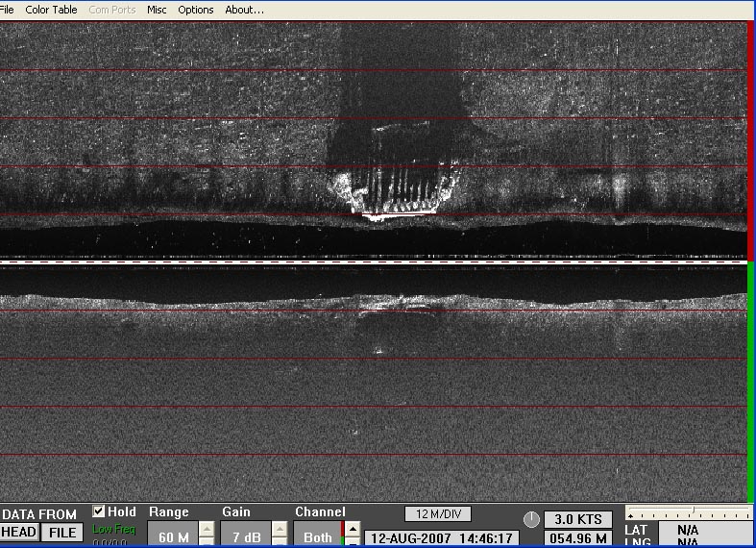
Task: Increase Gain with its up arrow
Action: click(280, 529)
